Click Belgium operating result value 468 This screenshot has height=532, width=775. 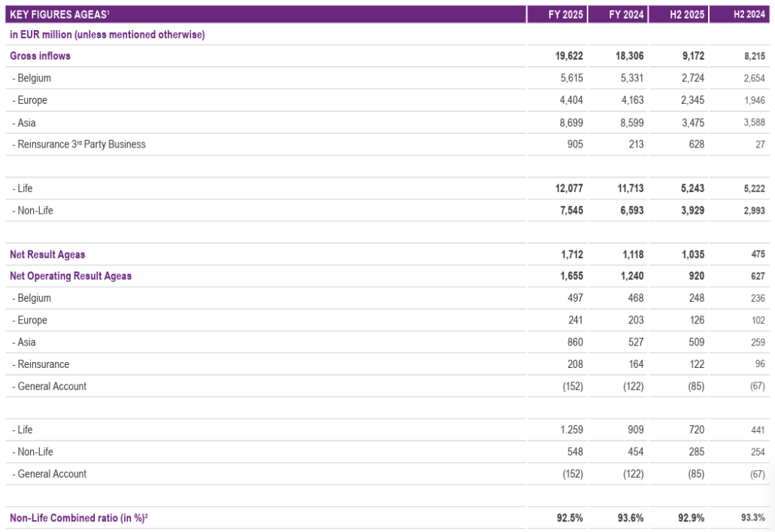[636, 298]
